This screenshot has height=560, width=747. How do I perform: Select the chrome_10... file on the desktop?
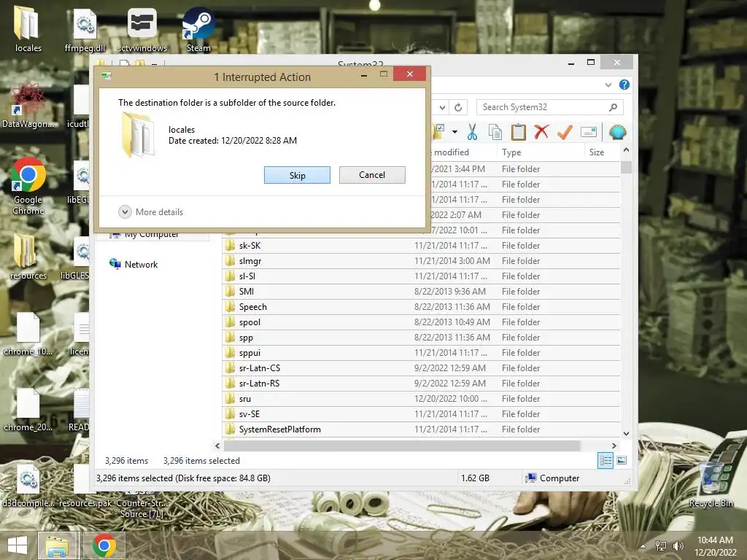(x=28, y=333)
